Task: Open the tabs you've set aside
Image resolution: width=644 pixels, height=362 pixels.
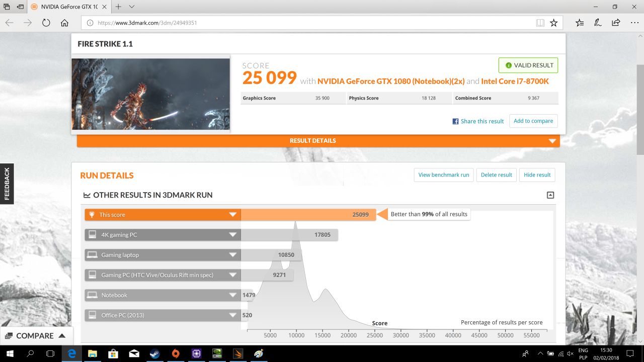Action: (7, 7)
